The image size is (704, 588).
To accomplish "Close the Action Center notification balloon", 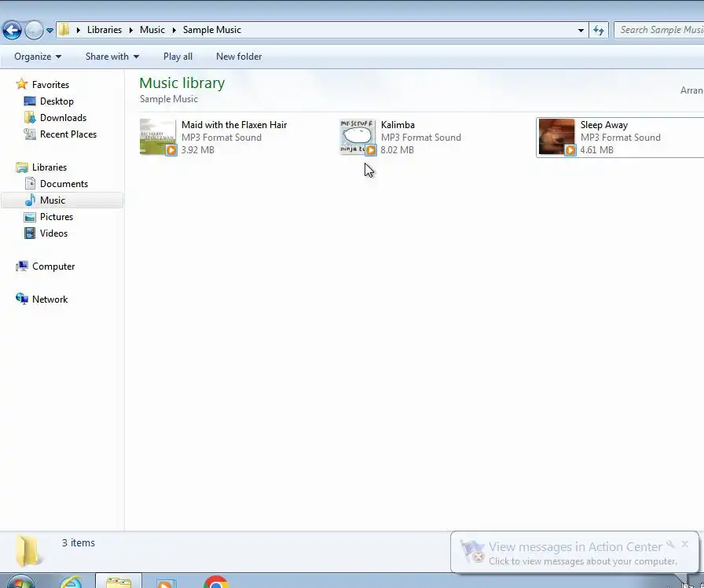I will [x=684, y=545].
